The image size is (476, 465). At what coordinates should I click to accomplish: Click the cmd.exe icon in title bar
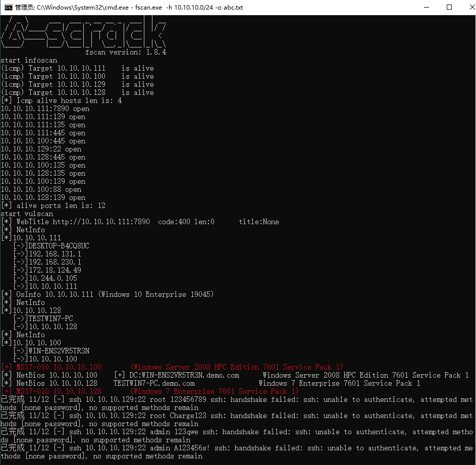(8, 7)
